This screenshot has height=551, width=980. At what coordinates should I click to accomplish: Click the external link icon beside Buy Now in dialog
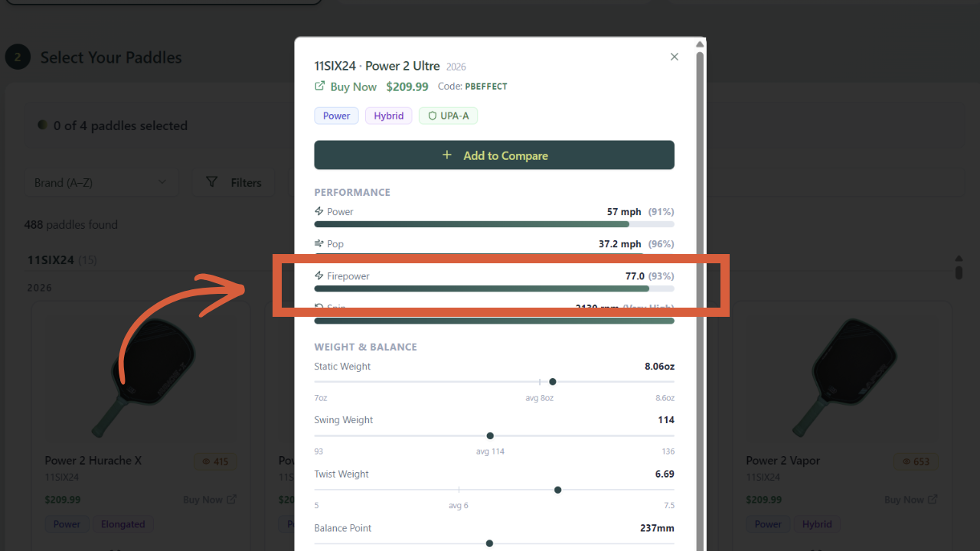(x=320, y=86)
